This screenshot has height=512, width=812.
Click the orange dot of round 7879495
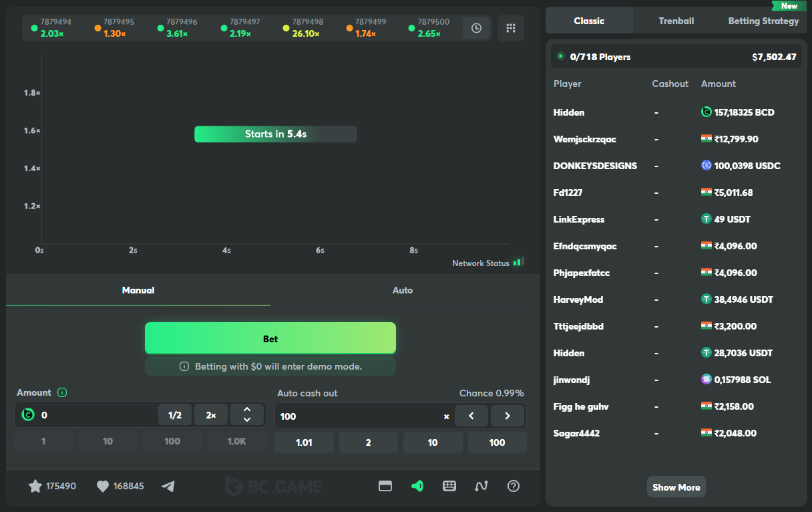coord(97,28)
